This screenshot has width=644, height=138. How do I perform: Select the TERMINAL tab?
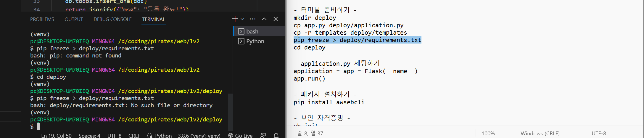click(154, 19)
